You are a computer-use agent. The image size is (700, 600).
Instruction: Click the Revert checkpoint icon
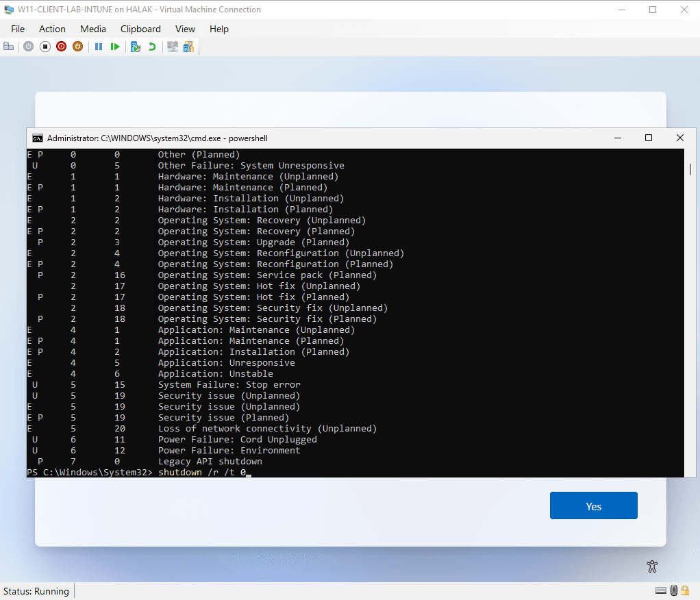click(x=152, y=46)
